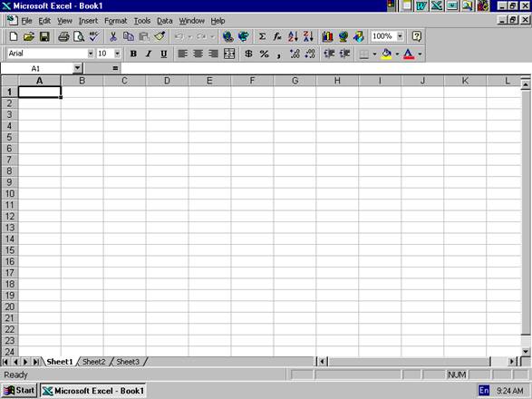Toggle Bold formatting
The width and height of the screenshot is (532, 399).
[x=133, y=54]
